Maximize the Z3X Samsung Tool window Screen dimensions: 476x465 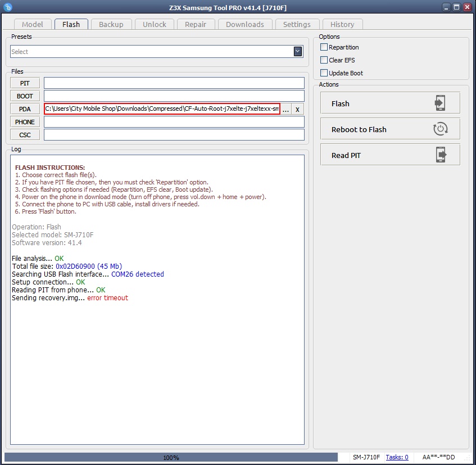coord(456,7)
